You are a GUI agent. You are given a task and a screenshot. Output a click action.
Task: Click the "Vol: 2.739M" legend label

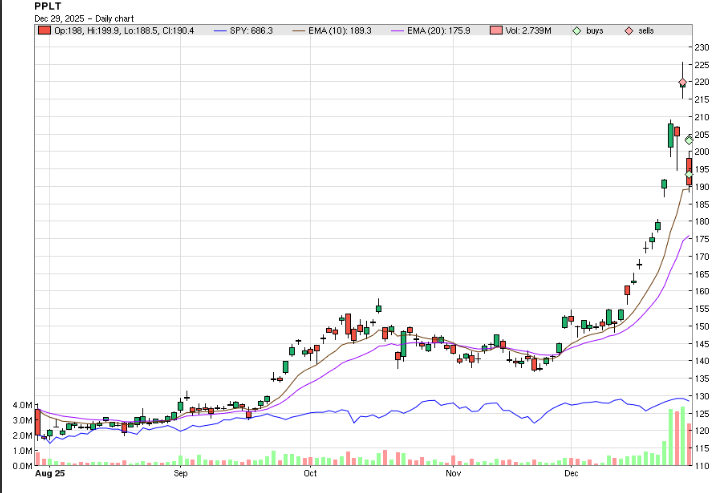[x=528, y=31]
